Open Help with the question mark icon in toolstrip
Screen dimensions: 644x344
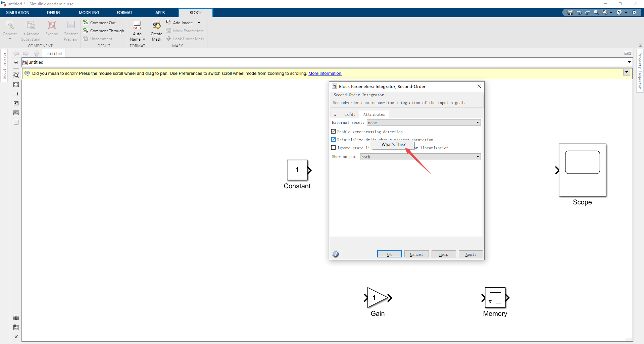point(619,12)
